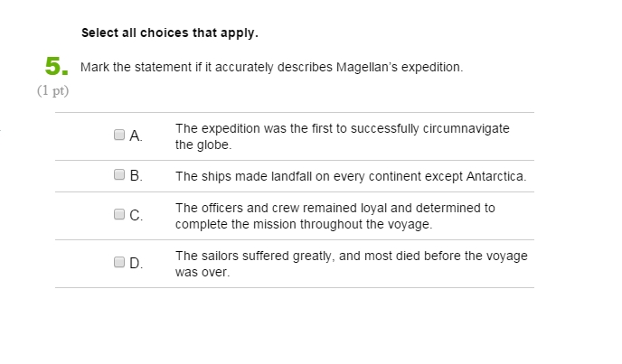
Task: Mark the checkbox for choice D
Action: click(x=119, y=262)
